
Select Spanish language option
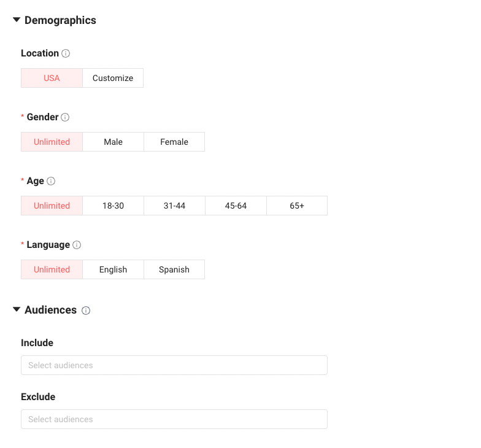174,269
